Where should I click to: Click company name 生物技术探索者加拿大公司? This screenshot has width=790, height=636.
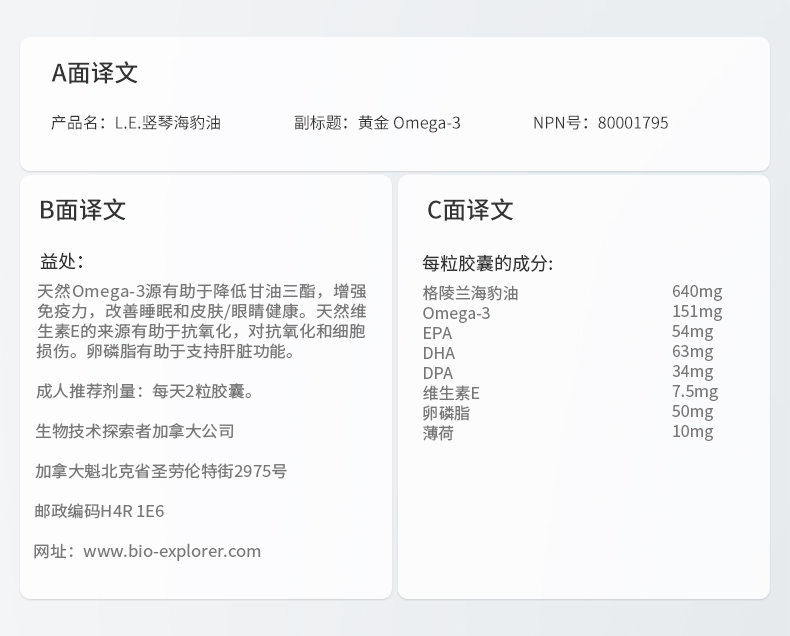click(x=135, y=431)
